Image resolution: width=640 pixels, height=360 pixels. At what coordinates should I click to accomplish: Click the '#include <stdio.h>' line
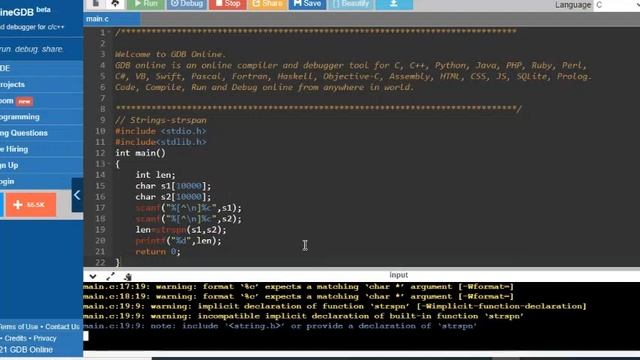[160, 131]
